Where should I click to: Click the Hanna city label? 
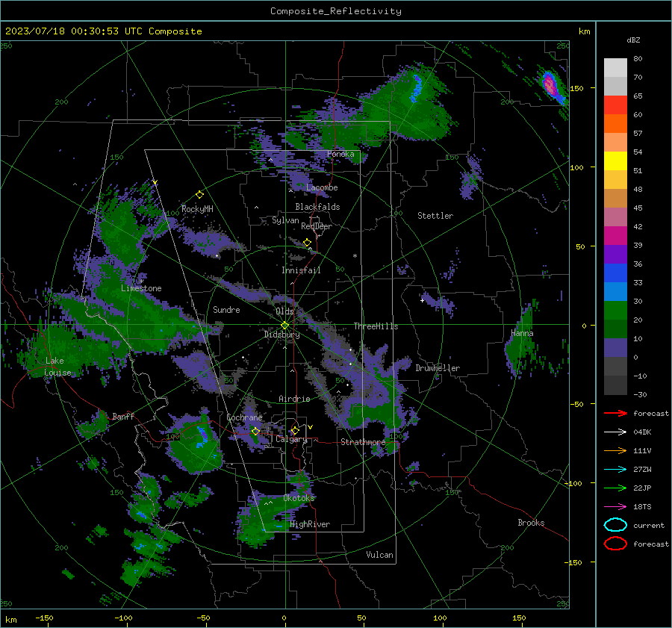(522, 333)
